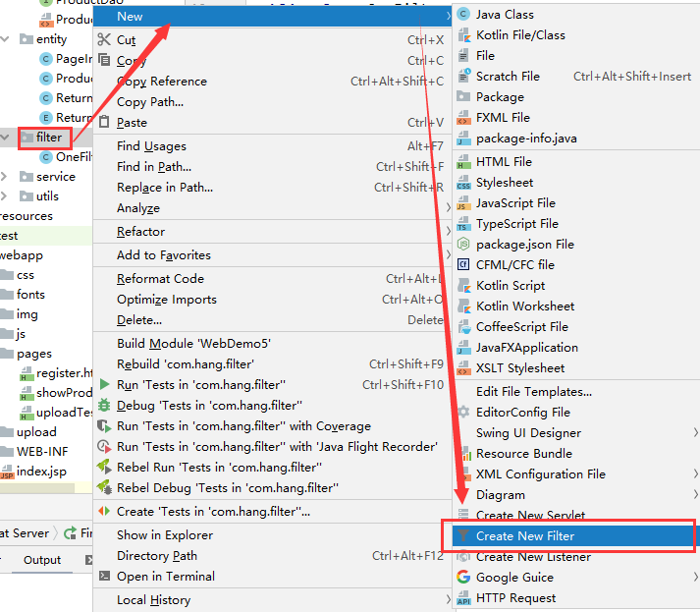Choose Resource Bundle in New submenu
This screenshot has height=612, width=700.
pyautogui.click(x=576, y=454)
